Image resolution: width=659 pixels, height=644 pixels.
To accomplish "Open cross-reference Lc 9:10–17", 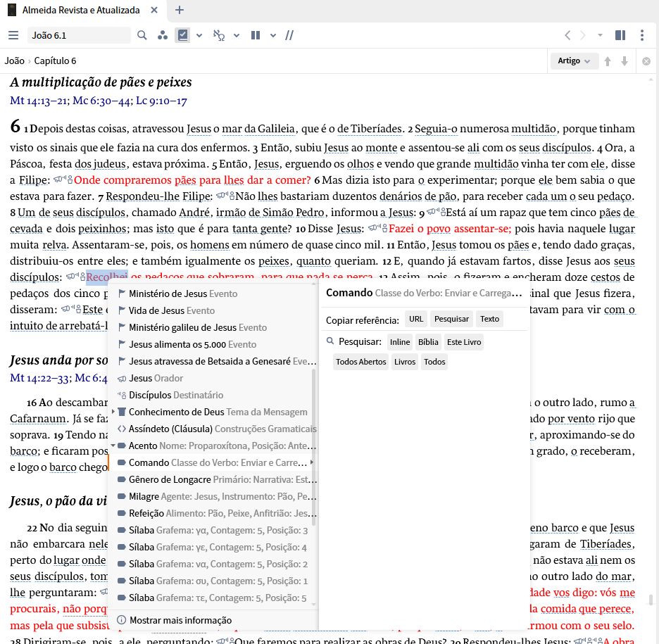I will pyautogui.click(x=161, y=101).
